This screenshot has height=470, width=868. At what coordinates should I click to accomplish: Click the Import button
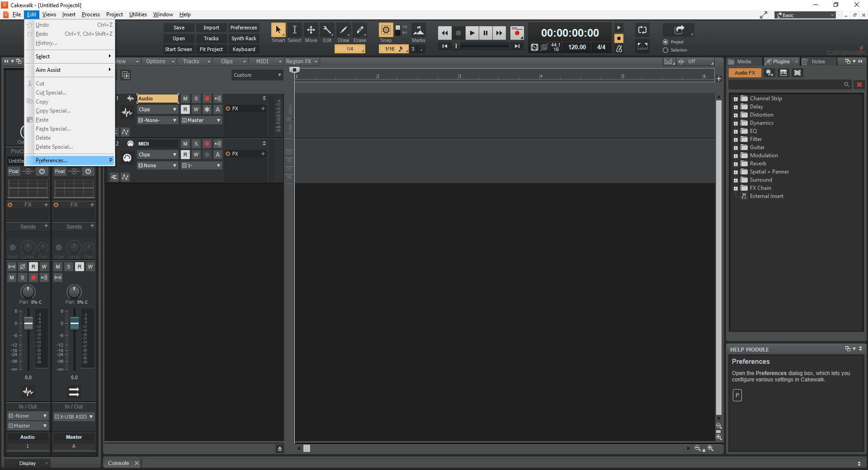coord(211,28)
